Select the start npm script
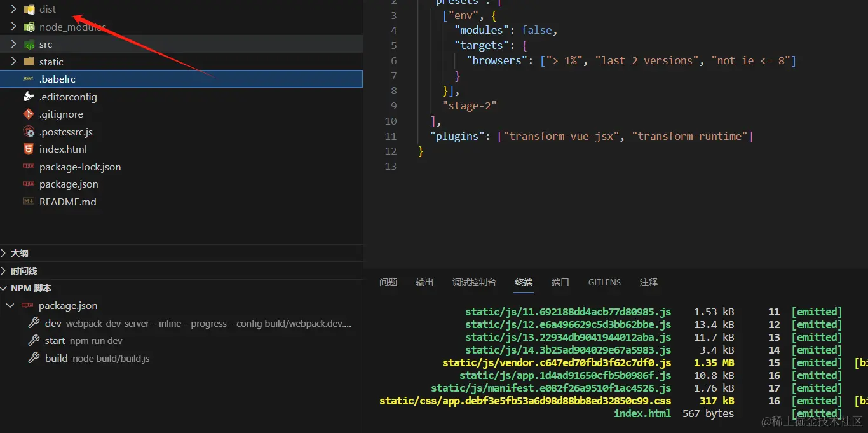This screenshot has width=868, height=433. coord(181,341)
